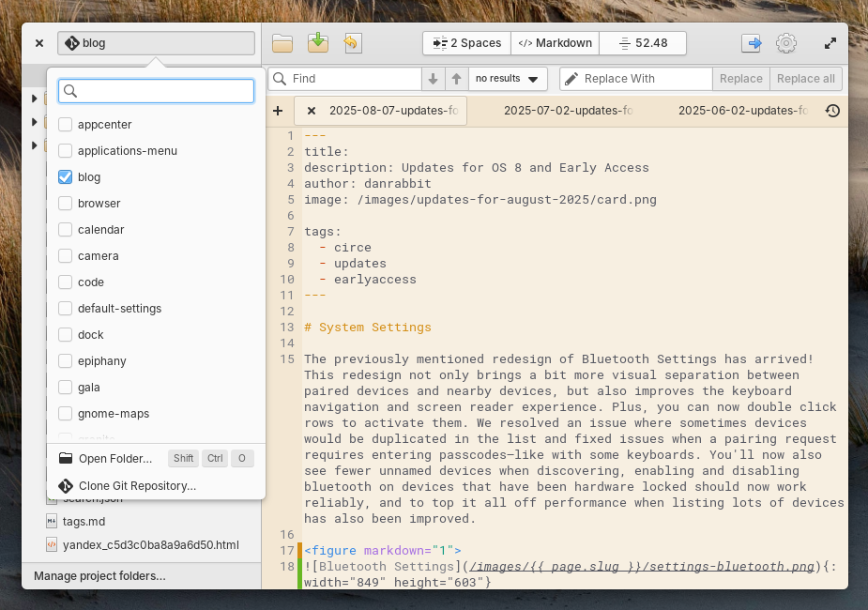This screenshot has height=610, width=868.
Task: Select the appcenter project checkbox
Action: (x=66, y=125)
